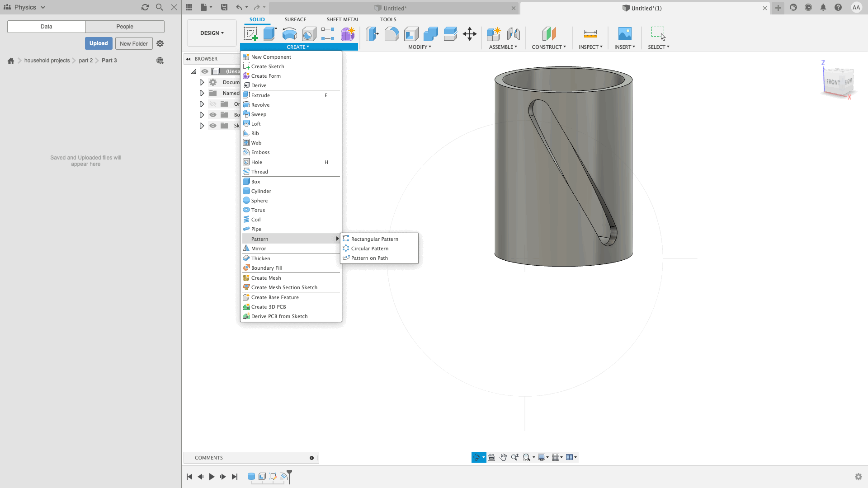Image resolution: width=868 pixels, height=488 pixels.
Task: Click the New Folder button
Action: [133, 43]
